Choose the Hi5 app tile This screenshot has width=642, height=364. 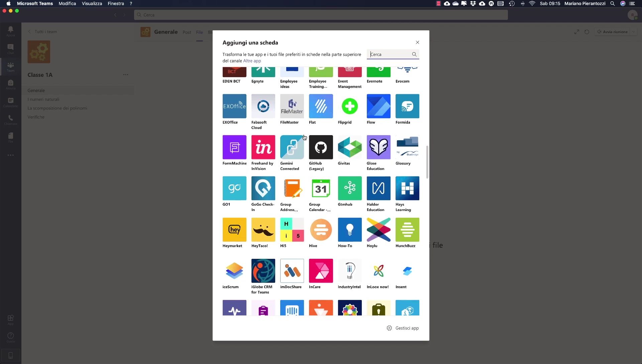pos(292,230)
